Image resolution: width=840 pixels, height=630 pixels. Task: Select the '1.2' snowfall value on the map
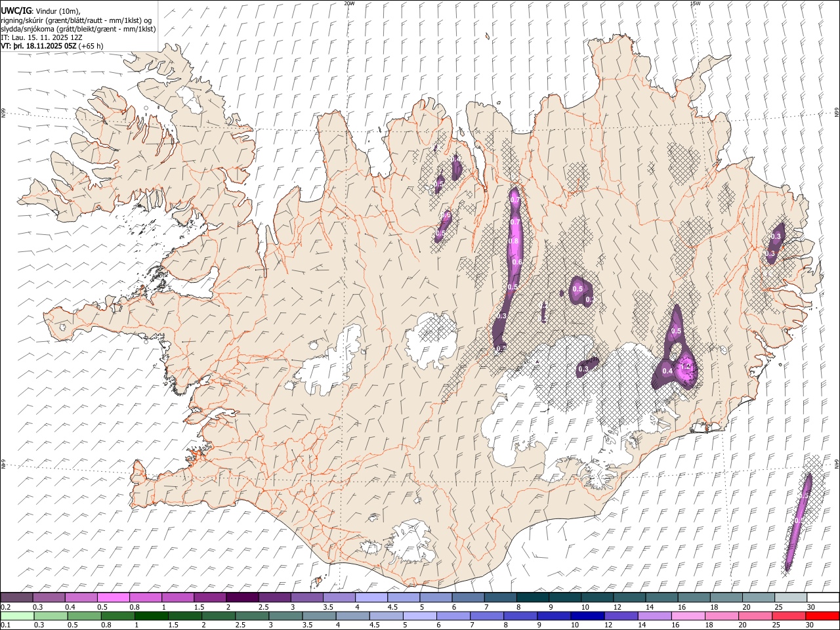coord(686,366)
